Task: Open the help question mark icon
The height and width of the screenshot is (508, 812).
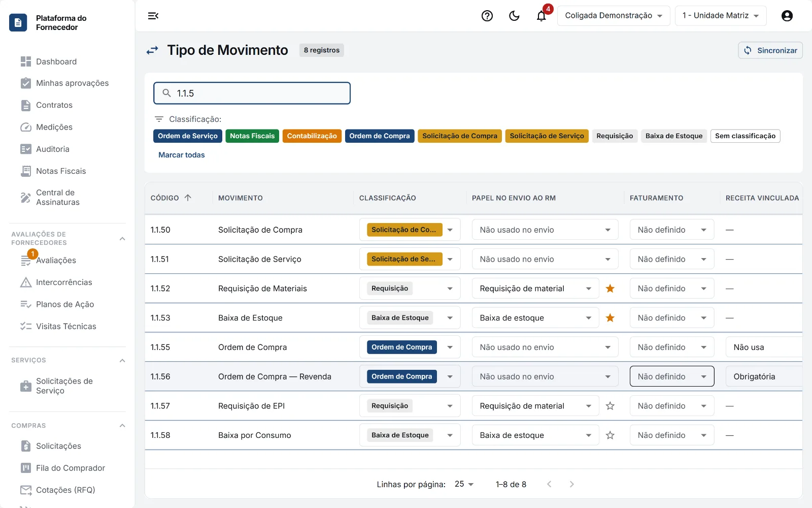Action: [487, 16]
